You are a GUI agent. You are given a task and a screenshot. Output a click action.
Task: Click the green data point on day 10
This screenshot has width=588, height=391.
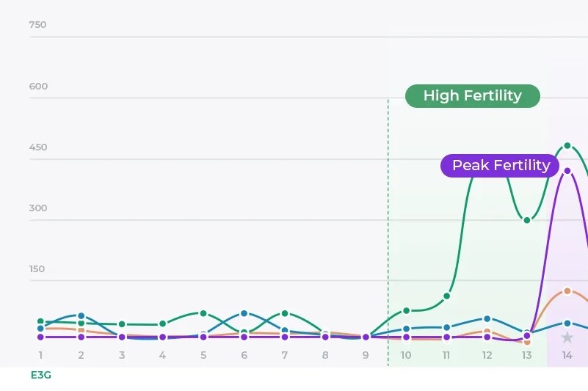click(x=406, y=310)
